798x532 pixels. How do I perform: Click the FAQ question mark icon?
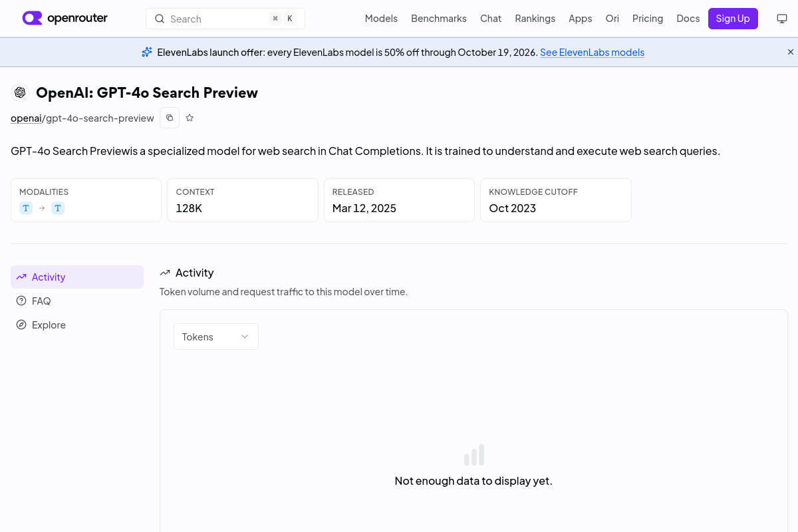[21, 301]
